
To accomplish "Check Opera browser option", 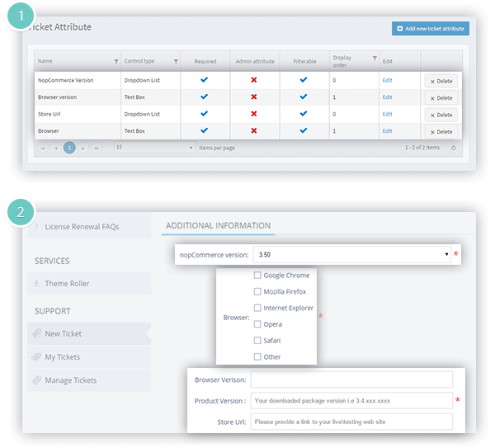I will click(257, 324).
